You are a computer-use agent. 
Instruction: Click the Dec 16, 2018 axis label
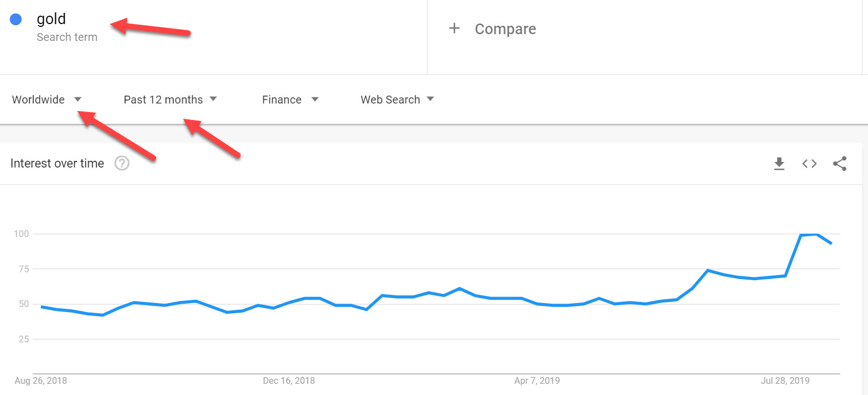coord(289,381)
